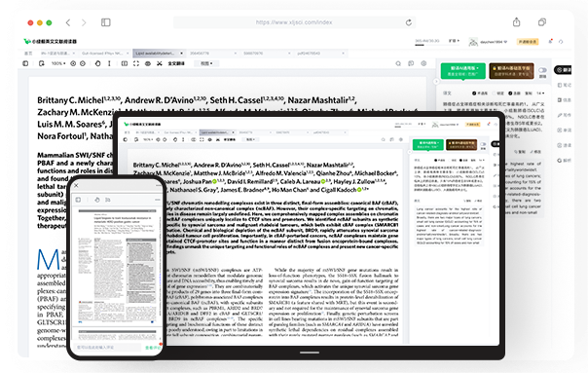Go forward with the browser forward arrow
Viewport: 588px width, 373px height.
(x=84, y=22)
